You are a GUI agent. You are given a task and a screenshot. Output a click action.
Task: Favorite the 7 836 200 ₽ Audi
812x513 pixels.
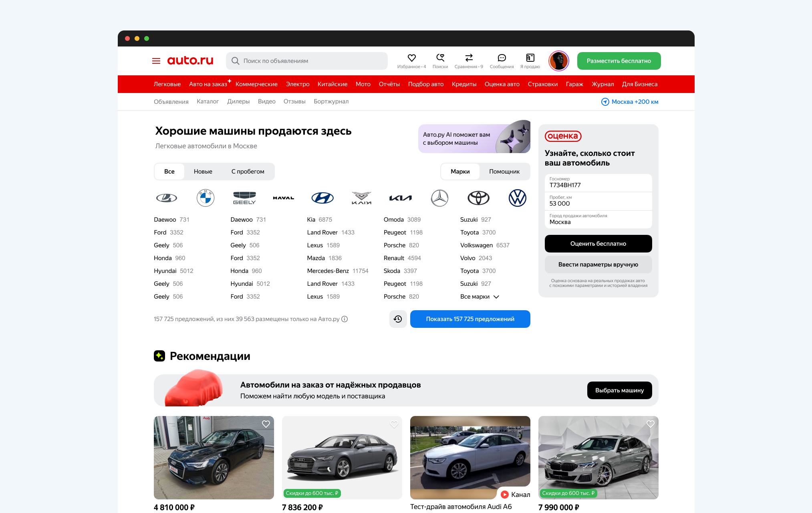click(394, 424)
